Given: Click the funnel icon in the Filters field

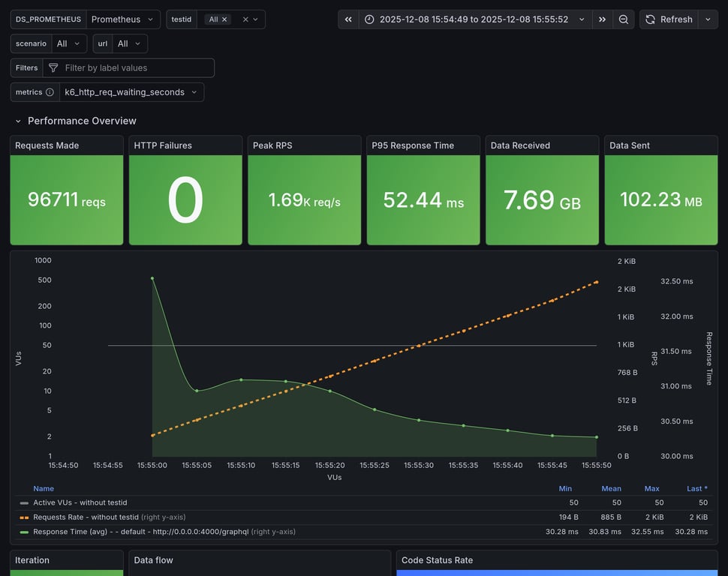Looking at the screenshot, I should (x=53, y=67).
